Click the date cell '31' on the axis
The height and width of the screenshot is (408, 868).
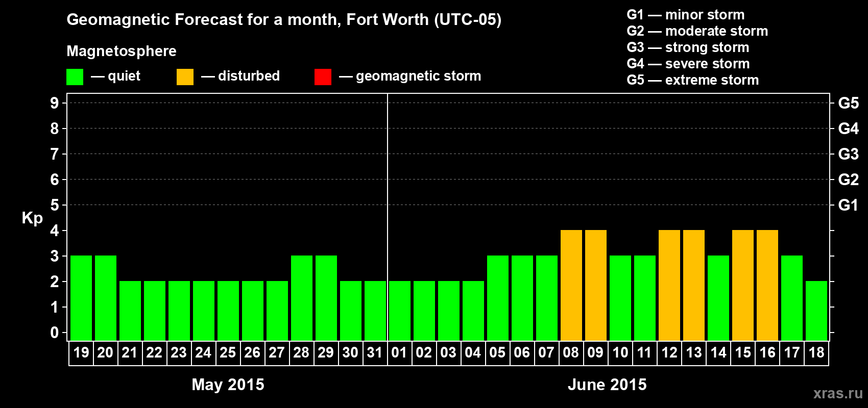pos(375,353)
